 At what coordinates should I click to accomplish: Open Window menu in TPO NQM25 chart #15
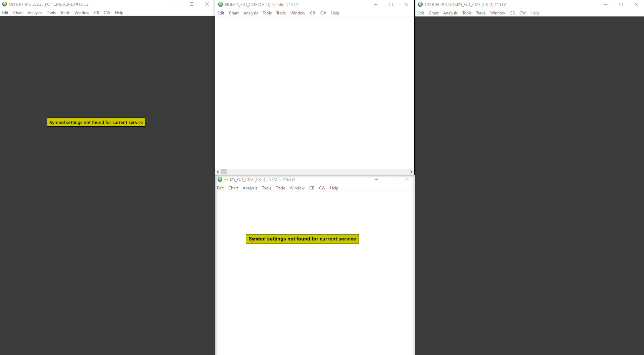click(x=498, y=13)
